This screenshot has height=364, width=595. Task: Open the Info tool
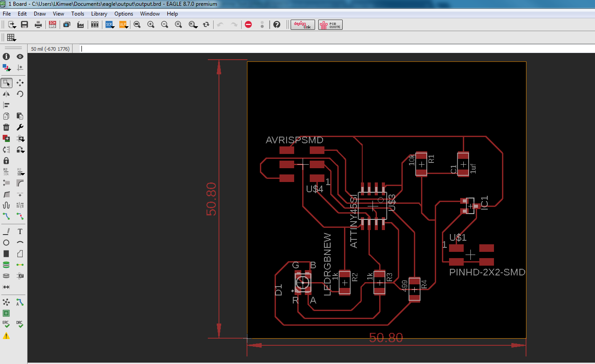(x=6, y=57)
